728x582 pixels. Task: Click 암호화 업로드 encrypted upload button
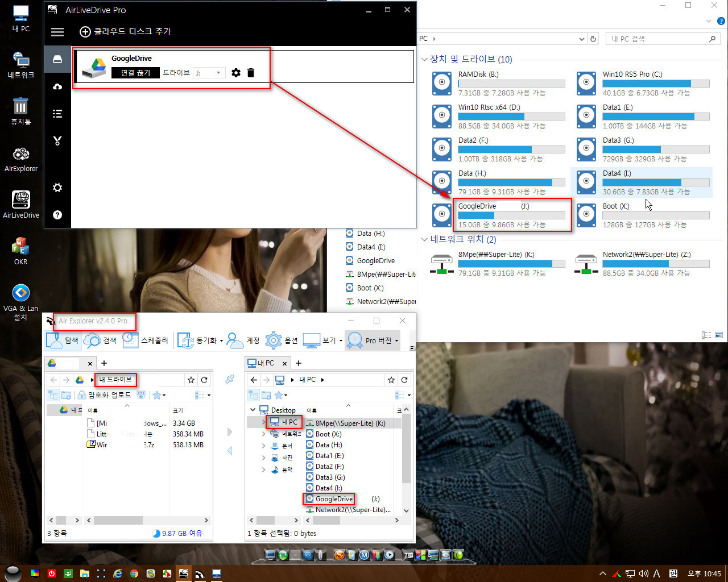click(105, 395)
